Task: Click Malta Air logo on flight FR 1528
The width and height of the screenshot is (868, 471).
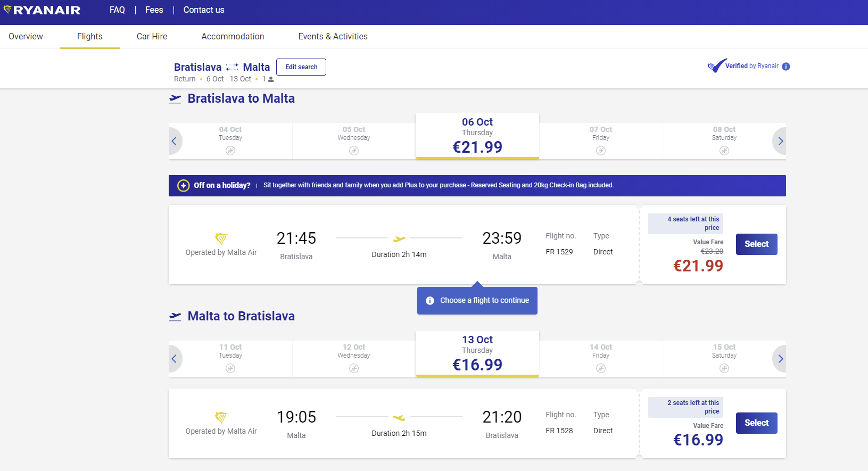Action: click(221, 417)
